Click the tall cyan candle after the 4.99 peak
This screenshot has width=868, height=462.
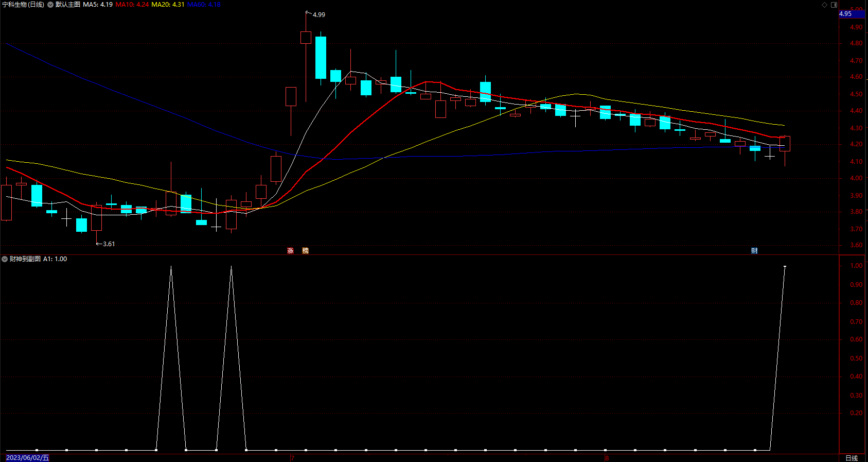coord(321,58)
